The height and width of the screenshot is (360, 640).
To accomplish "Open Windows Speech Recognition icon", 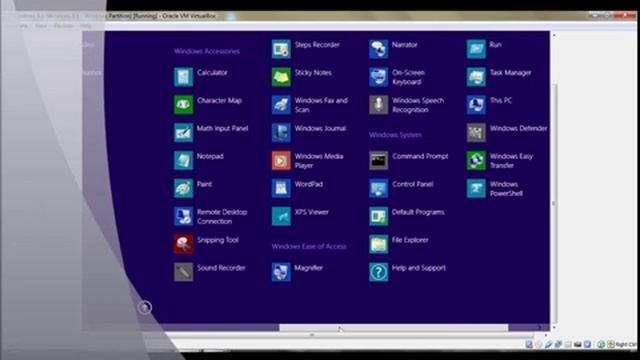I will pyautogui.click(x=378, y=104).
